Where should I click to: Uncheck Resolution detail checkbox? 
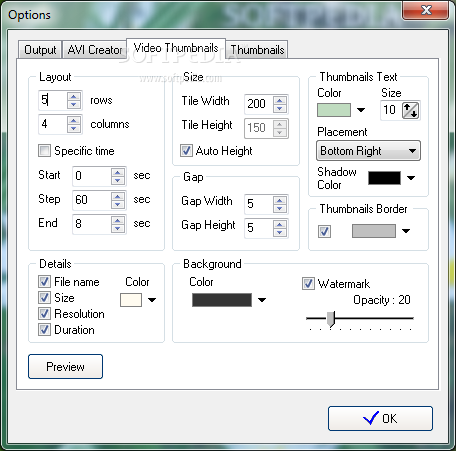(x=44, y=314)
